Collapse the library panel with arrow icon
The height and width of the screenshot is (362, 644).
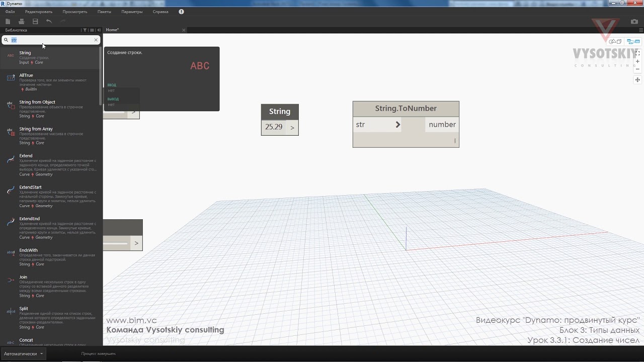pyautogui.click(x=99, y=30)
